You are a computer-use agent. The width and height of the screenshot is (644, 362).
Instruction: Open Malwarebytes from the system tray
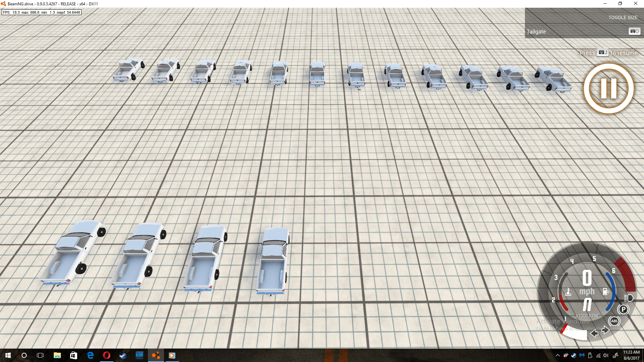coord(582,355)
